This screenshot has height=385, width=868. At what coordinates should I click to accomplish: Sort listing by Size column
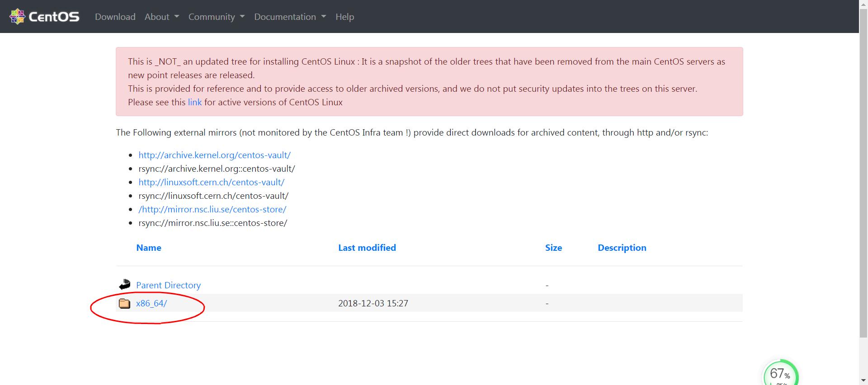pos(553,248)
